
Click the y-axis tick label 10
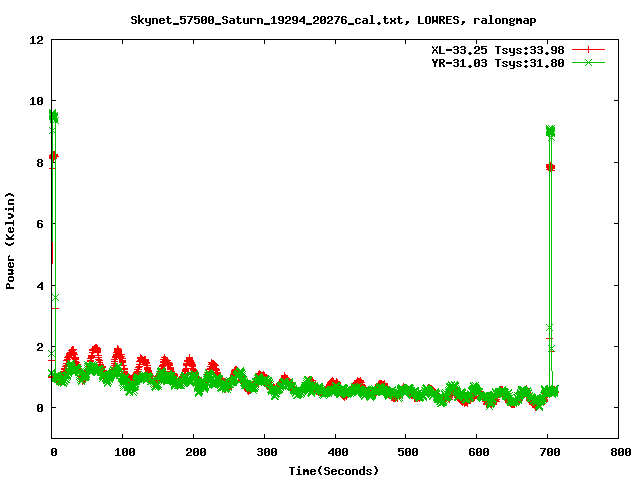pos(36,101)
